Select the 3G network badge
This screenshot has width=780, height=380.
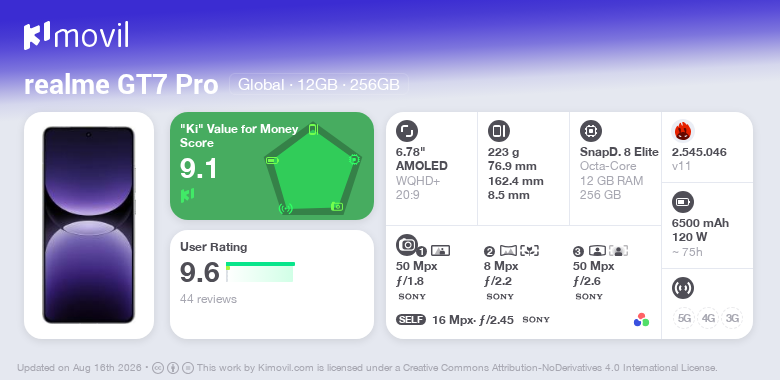click(732, 318)
